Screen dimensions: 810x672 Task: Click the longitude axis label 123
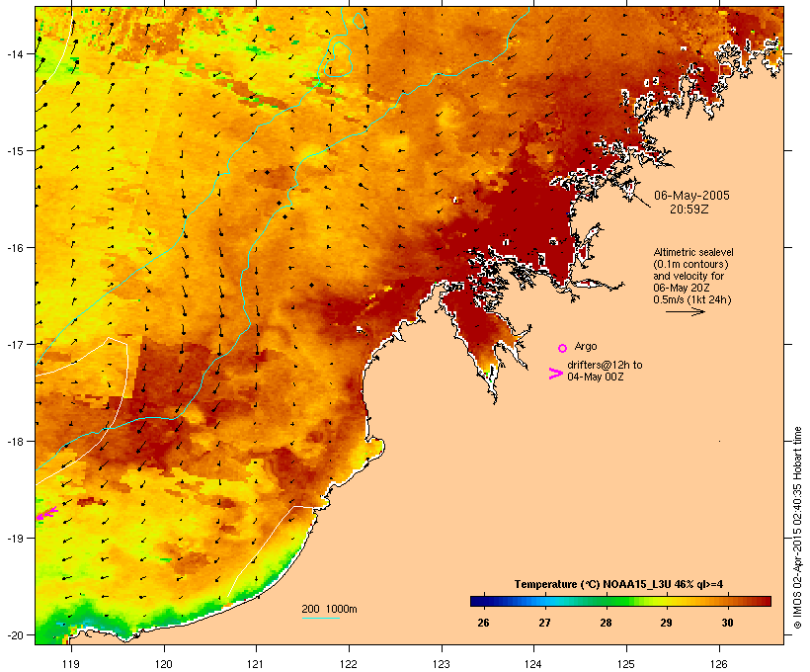(x=442, y=664)
